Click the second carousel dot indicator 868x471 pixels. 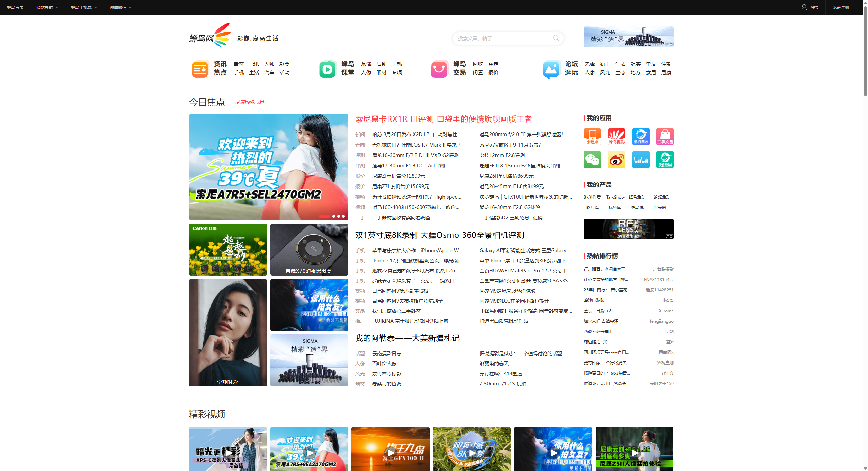(334, 216)
